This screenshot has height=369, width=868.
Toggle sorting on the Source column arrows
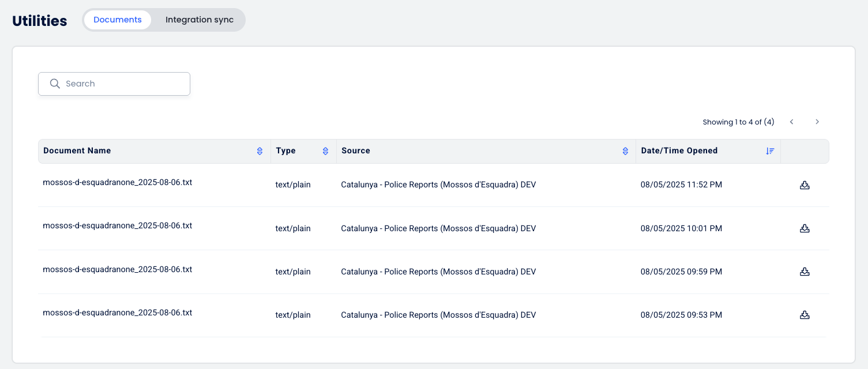(625, 151)
